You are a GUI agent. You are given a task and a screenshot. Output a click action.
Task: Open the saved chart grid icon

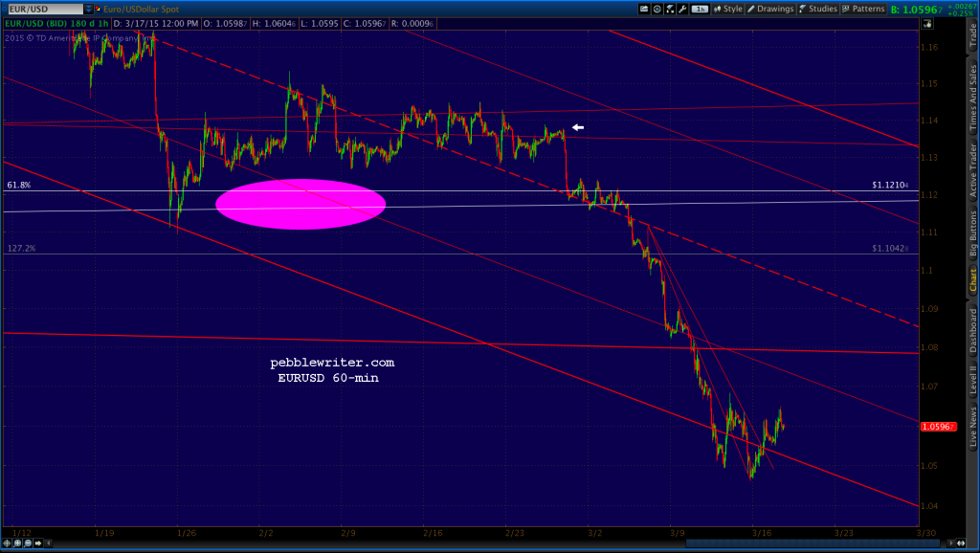pyautogui.click(x=643, y=9)
